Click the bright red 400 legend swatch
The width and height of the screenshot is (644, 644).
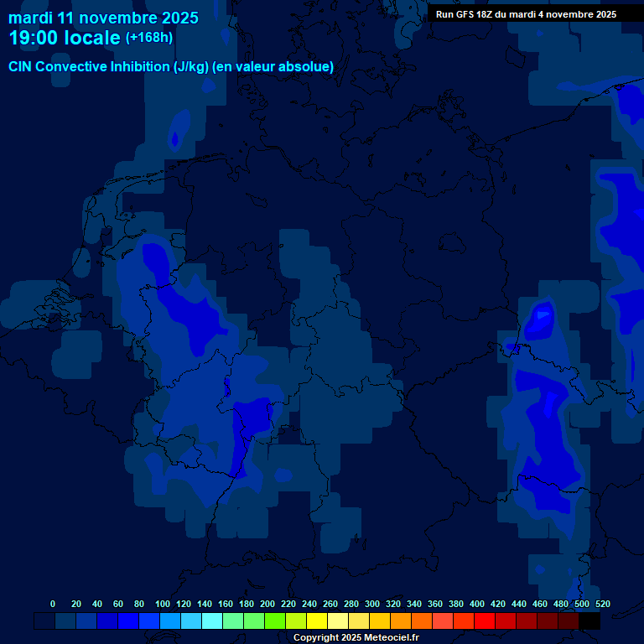(x=485, y=621)
